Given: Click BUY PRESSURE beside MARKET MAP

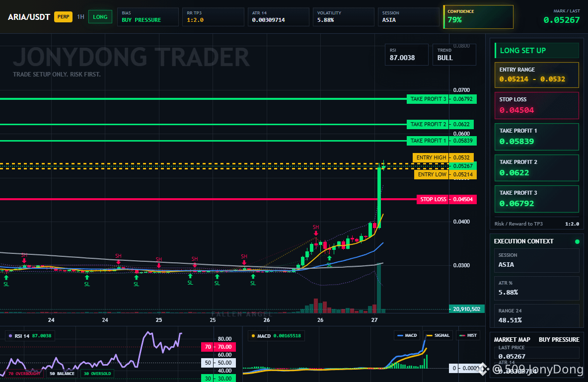Looking at the screenshot, I should [559, 340].
